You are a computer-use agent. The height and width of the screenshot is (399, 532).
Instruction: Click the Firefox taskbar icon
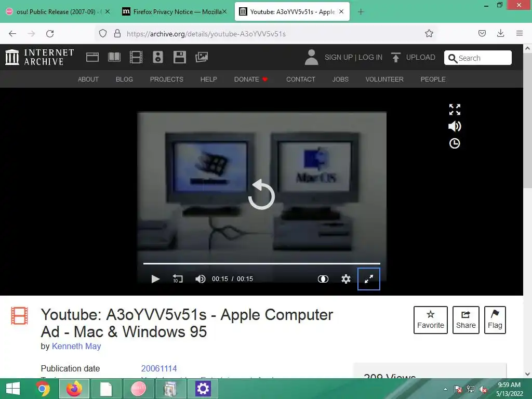pyautogui.click(x=74, y=389)
